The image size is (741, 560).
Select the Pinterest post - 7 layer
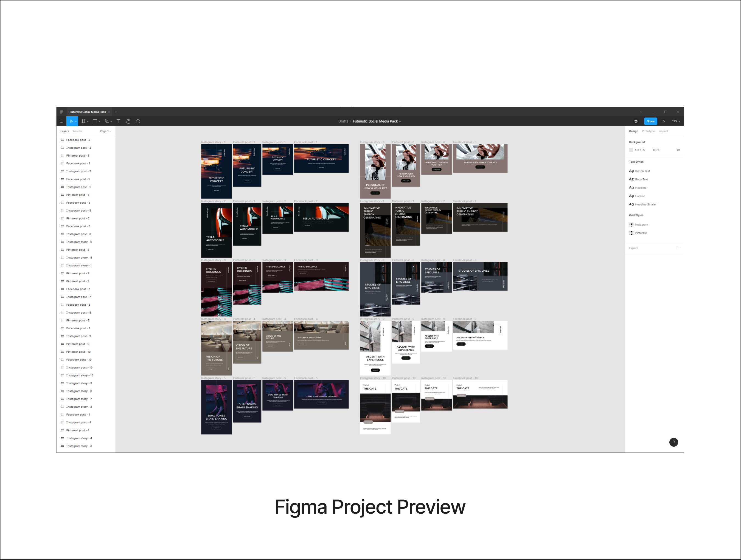(86, 281)
